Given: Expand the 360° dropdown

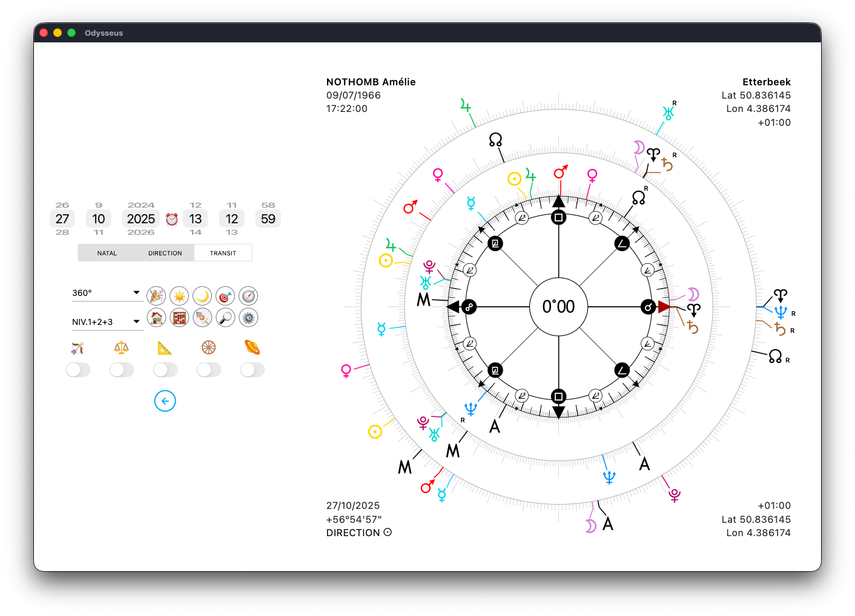Looking at the screenshot, I should pyautogui.click(x=107, y=293).
